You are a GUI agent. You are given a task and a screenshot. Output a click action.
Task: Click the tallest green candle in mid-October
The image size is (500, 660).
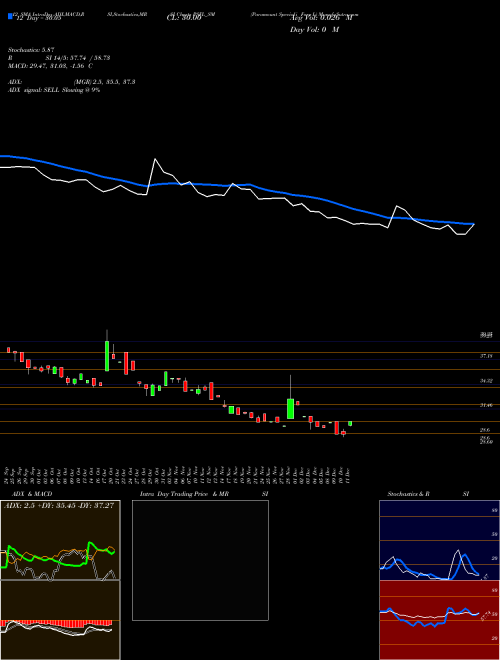(x=107, y=356)
